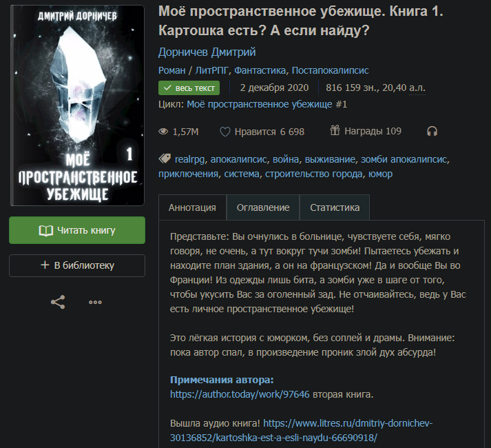
Task: Open author page Дорничев Дмитрий
Action: tap(207, 52)
